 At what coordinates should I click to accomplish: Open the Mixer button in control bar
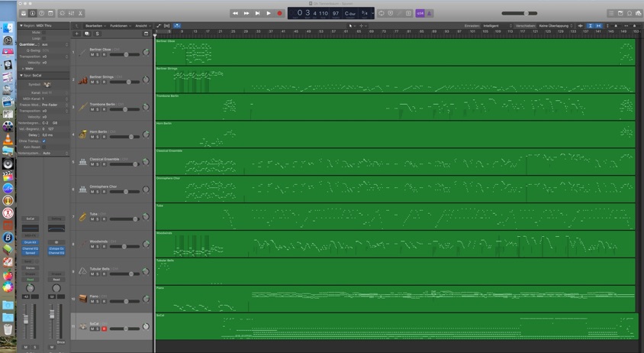coord(72,13)
